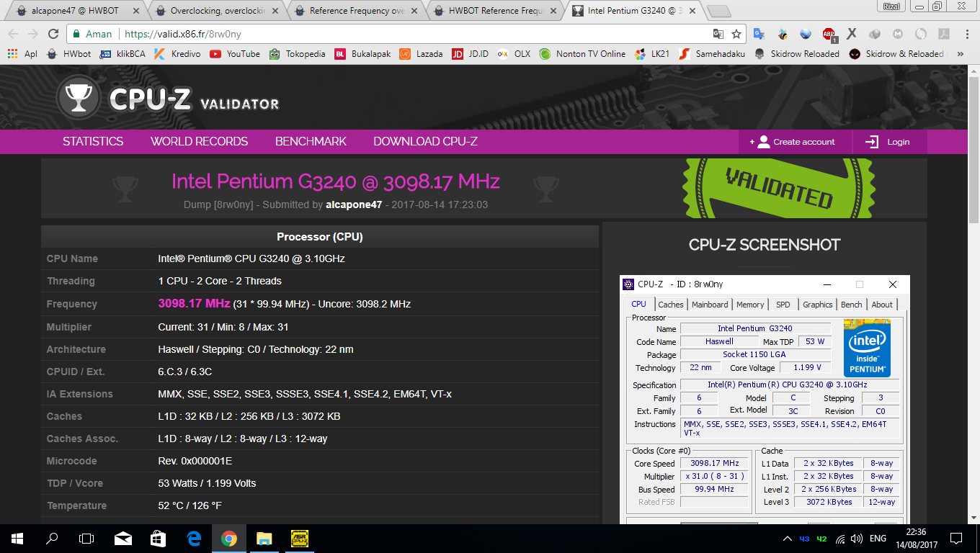Open BENCHMARK menu
The width and height of the screenshot is (980, 553).
click(311, 142)
